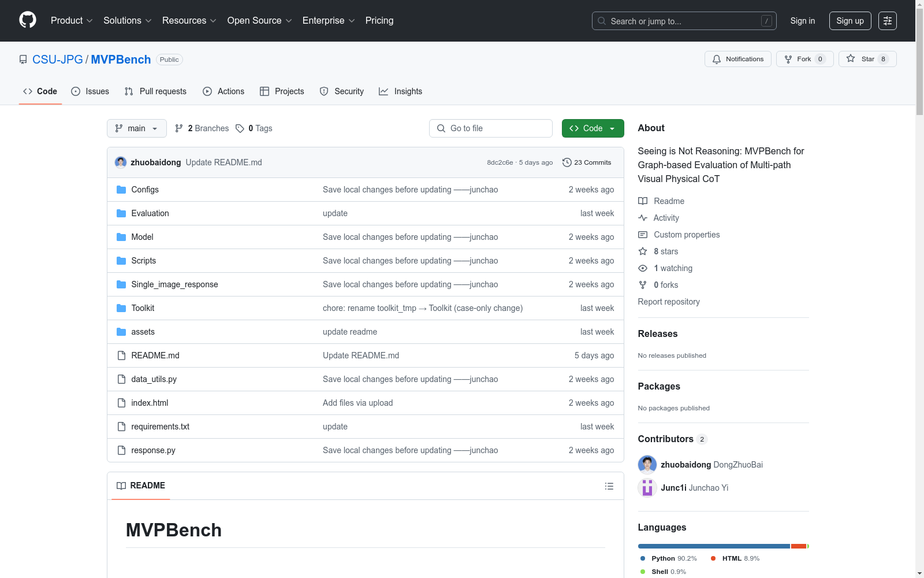Switch to the Projects tab
This screenshot has width=924, height=578.
click(x=282, y=91)
